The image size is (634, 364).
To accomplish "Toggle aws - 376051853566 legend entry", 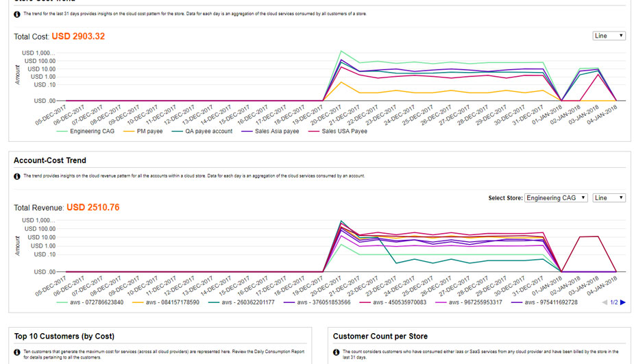I will coord(317,302).
